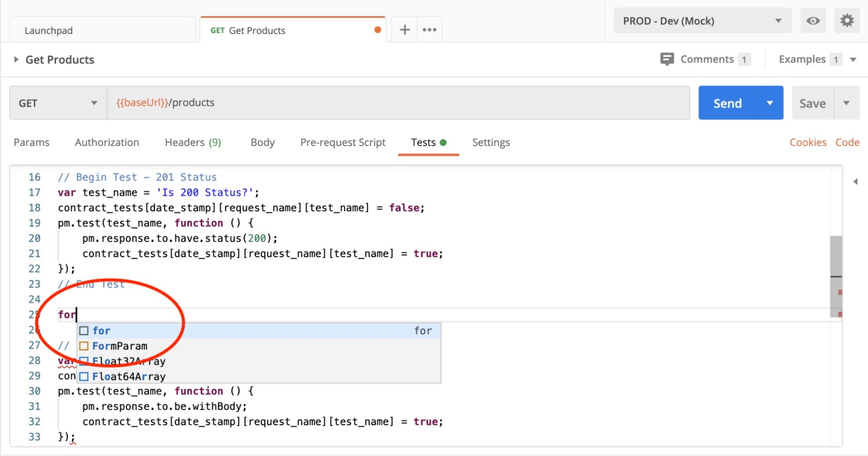868x456 pixels.
Task: Open the Launchpad tab
Action: 48,30
